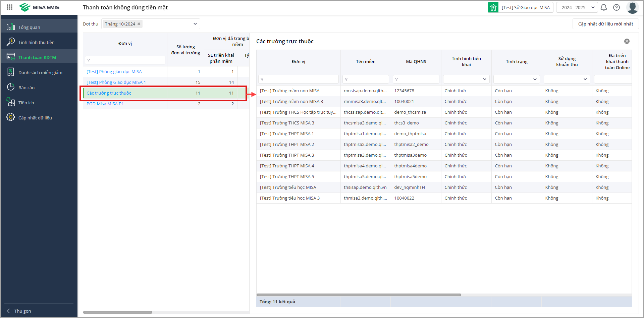644x318 pixels.
Task: Click the Danh sách miễn giảm percent icon
Action: point(11,72)
